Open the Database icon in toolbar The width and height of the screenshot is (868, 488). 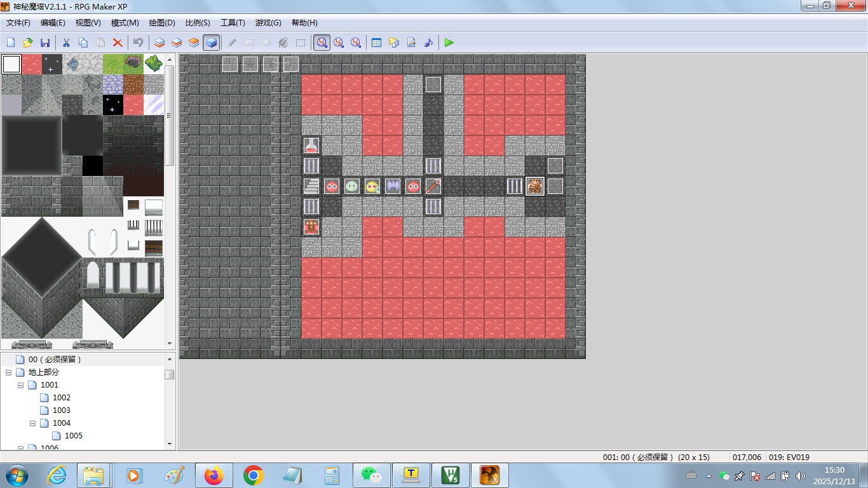pyautogui.click(x=376, y=43)
